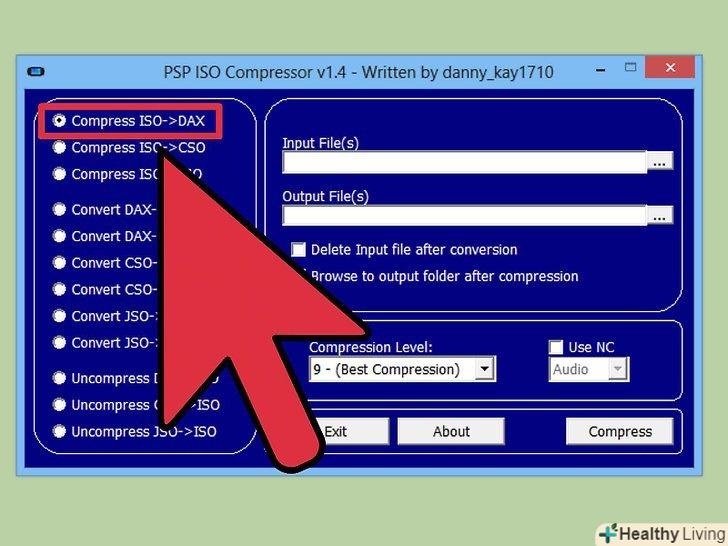Focus the Output File(s) text field

(x=464, y=215)
